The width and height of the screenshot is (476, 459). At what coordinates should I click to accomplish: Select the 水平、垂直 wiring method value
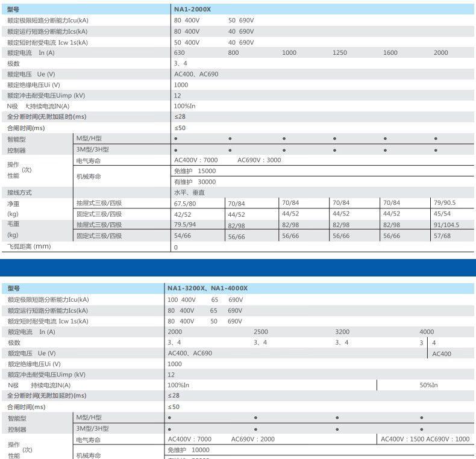coord(189,193)
